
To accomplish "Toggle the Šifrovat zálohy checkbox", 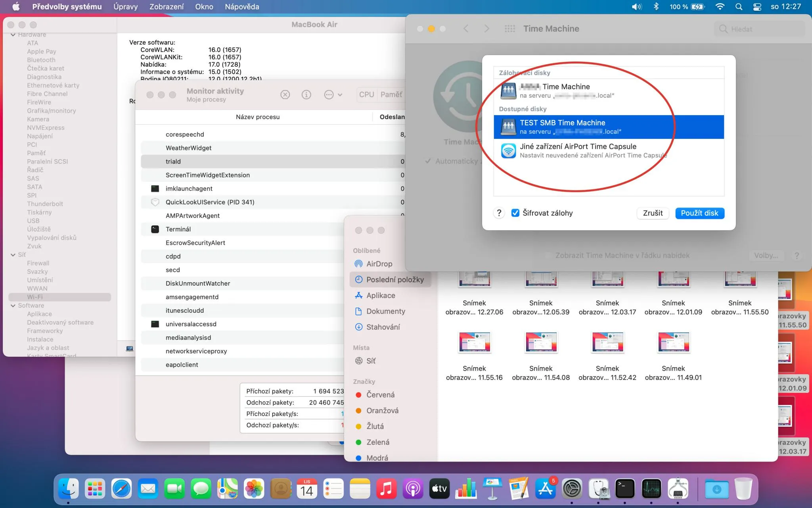I will coord(515,213).
